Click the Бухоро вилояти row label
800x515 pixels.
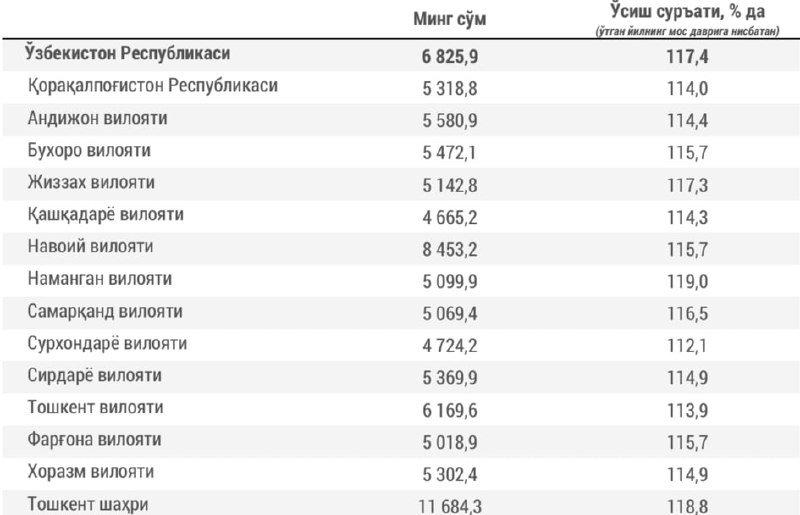click(x=89, y=151)
